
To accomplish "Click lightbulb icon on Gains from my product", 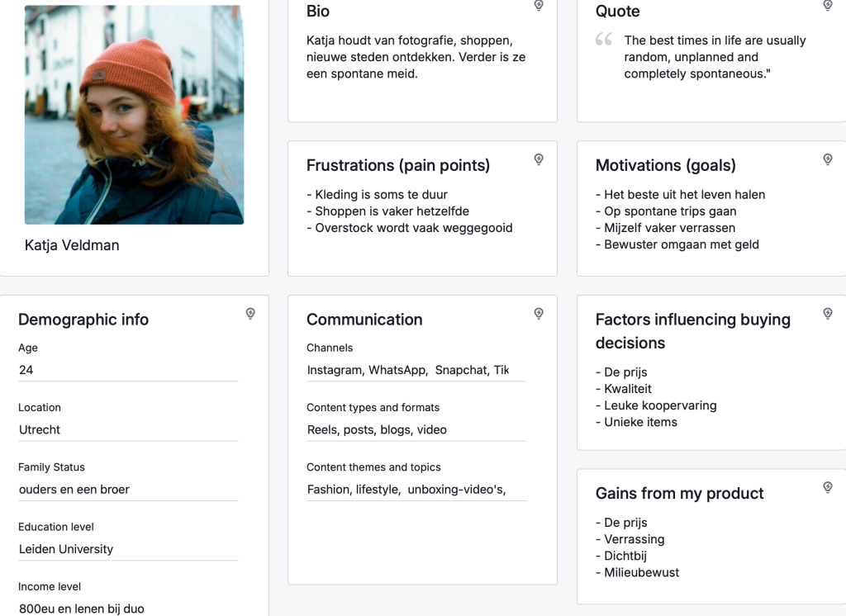I will (x=828, y=488).
